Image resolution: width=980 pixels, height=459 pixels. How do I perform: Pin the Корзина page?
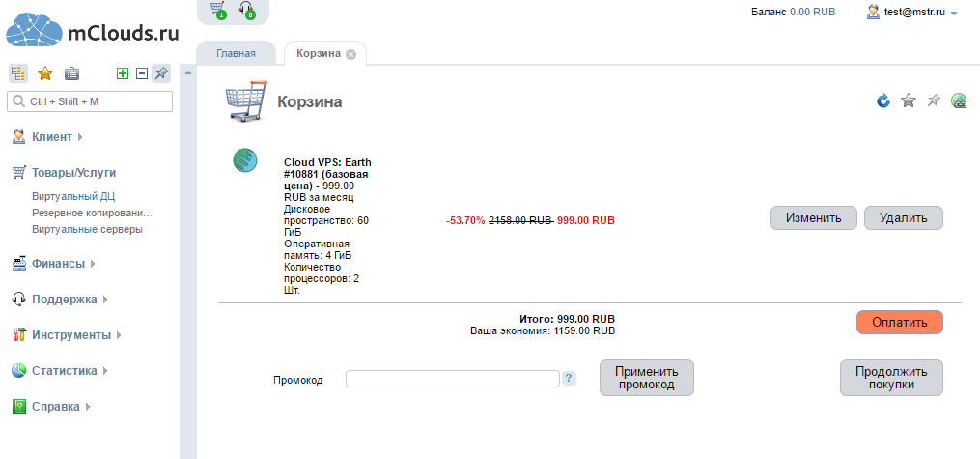(x=933, y=100)
